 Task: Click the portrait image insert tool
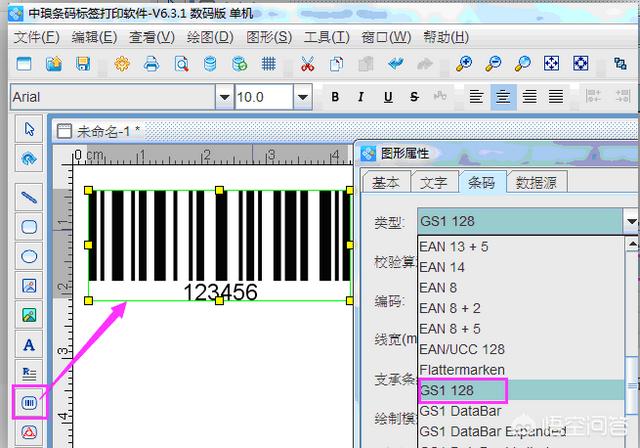coord(29,286)
